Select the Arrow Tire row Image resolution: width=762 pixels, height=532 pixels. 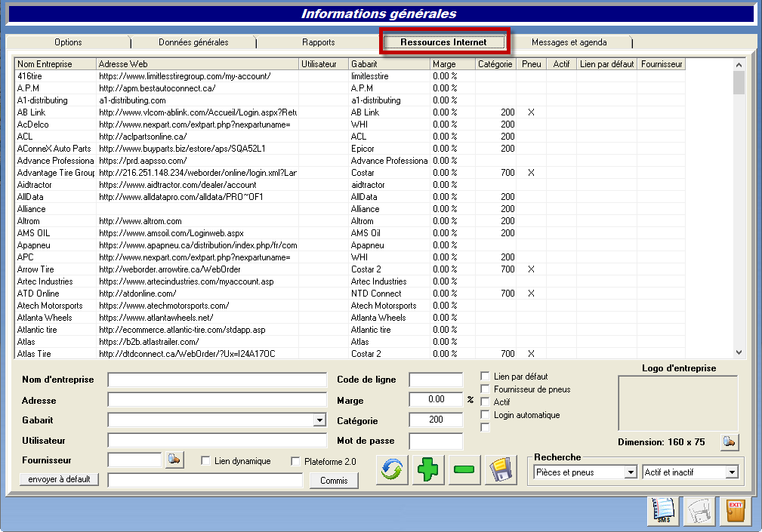tap(350, 269)
